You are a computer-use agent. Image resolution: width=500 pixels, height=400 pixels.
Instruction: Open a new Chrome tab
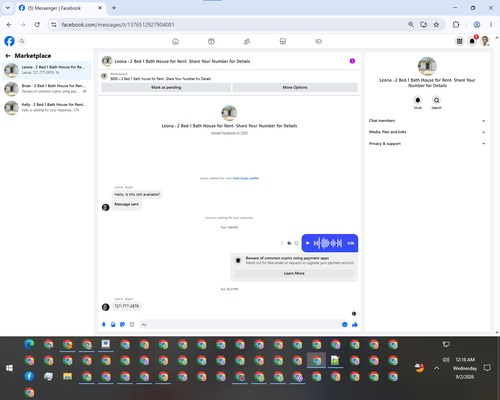coord(114,8)
